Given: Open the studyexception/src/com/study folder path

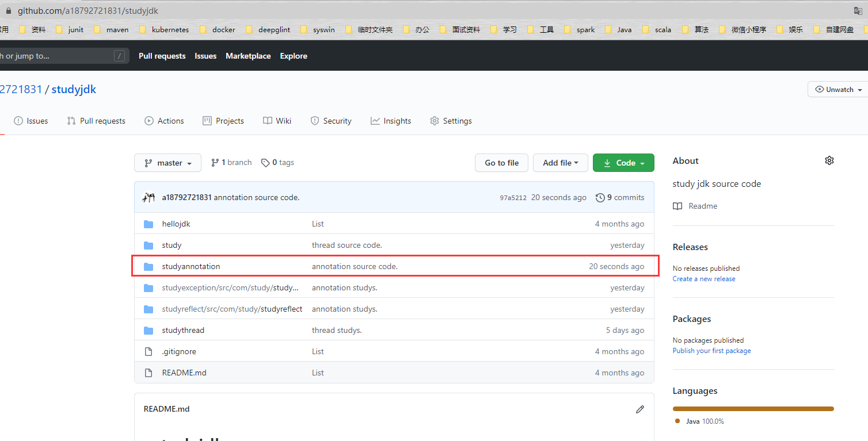Looking at the screenshot, I should point(230,288).
